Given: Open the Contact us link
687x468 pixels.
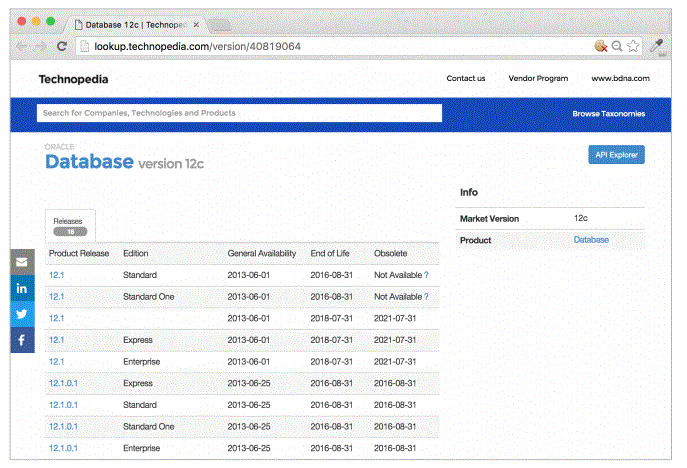Looking at the screenshot, I should click(x=466, y=78).
